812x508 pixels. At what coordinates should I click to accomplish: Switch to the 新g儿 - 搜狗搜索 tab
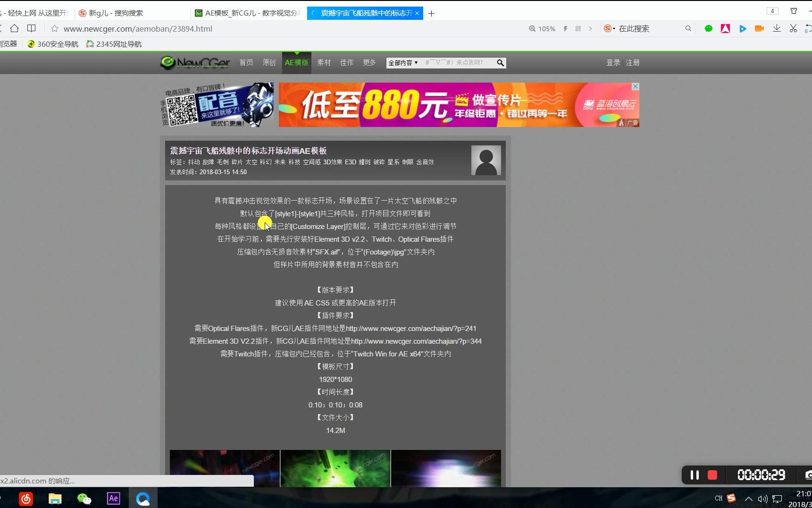click(132, 13)
